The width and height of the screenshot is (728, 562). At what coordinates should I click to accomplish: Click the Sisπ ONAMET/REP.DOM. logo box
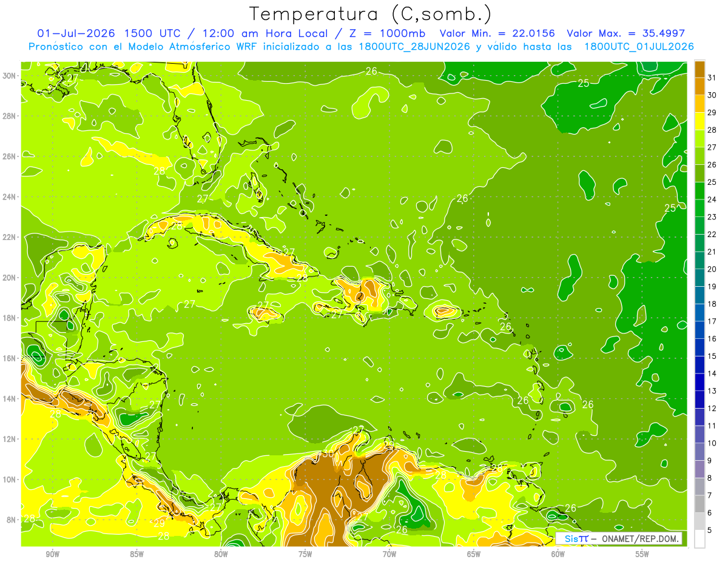tap(619, 538)
